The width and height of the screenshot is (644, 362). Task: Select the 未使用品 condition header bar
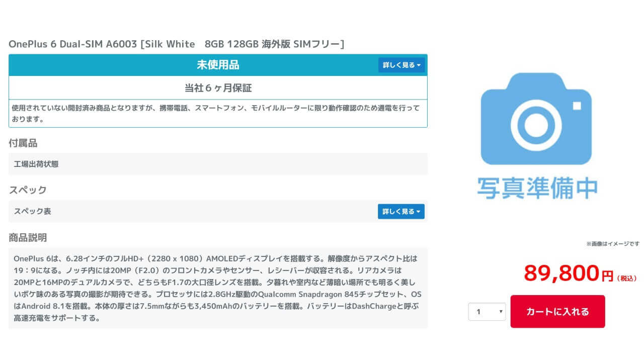click(x=217, y=65)
